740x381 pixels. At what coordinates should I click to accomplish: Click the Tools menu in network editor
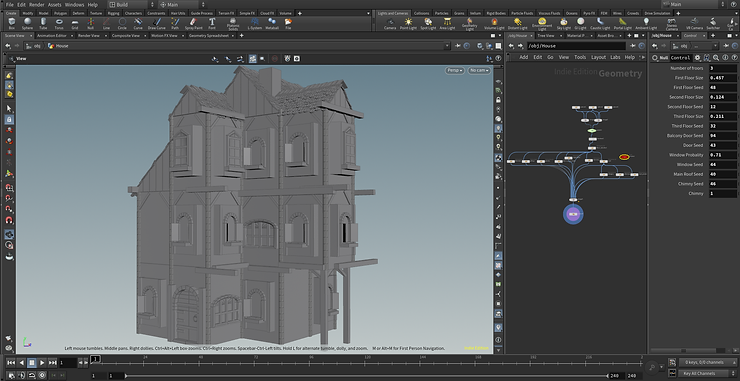[580, 57]
